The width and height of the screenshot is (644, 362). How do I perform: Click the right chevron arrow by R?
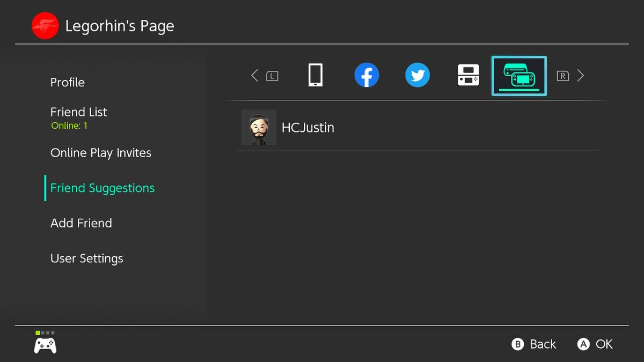click(x=580, y=76)
